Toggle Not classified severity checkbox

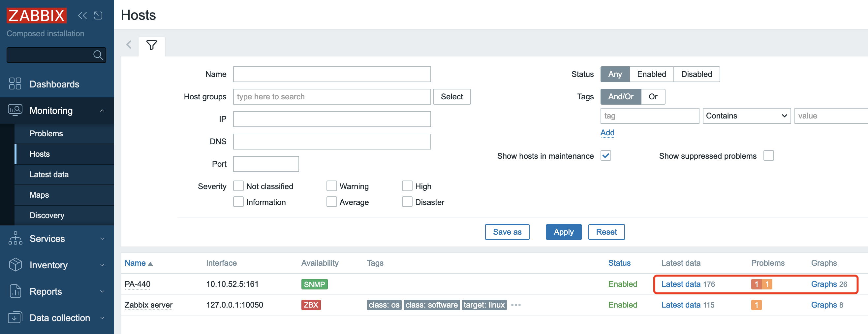click(238, 186)
